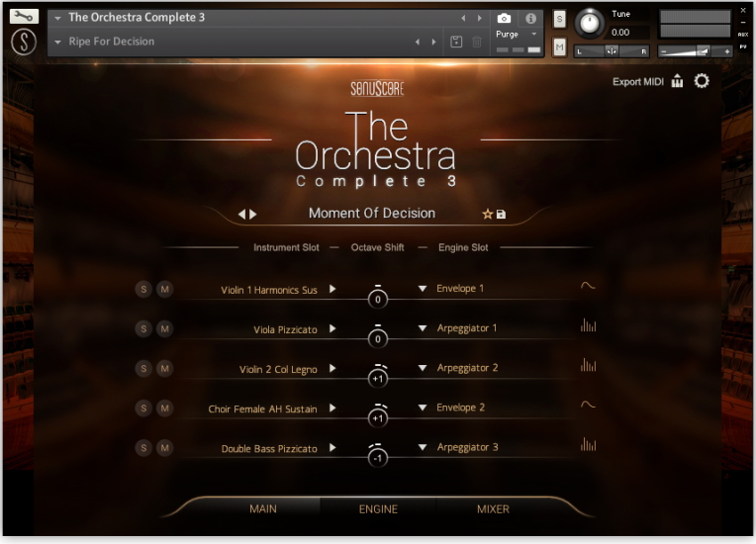Solo the Viola Pizzicato slot
This screenshot has height=544, width=756.
click(143, 329)
